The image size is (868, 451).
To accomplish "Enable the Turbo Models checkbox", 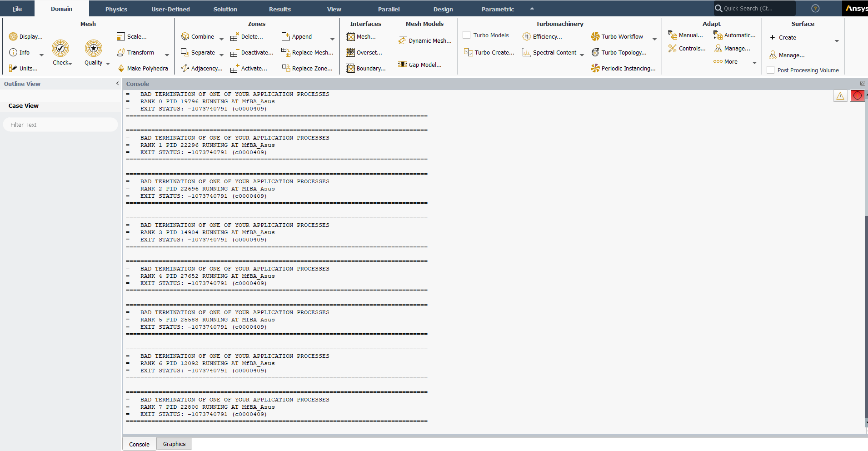I will coord(466,35).
